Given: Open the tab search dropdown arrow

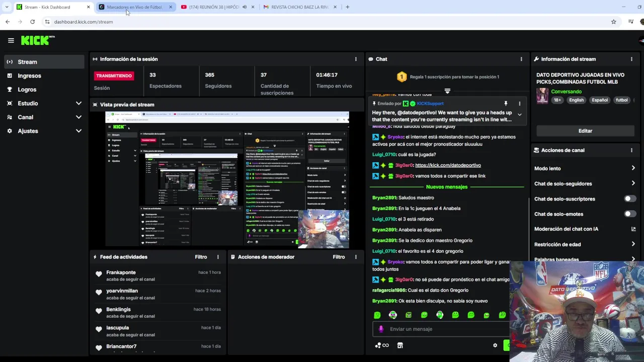Looking at the screenshot, I should (7, 7).
